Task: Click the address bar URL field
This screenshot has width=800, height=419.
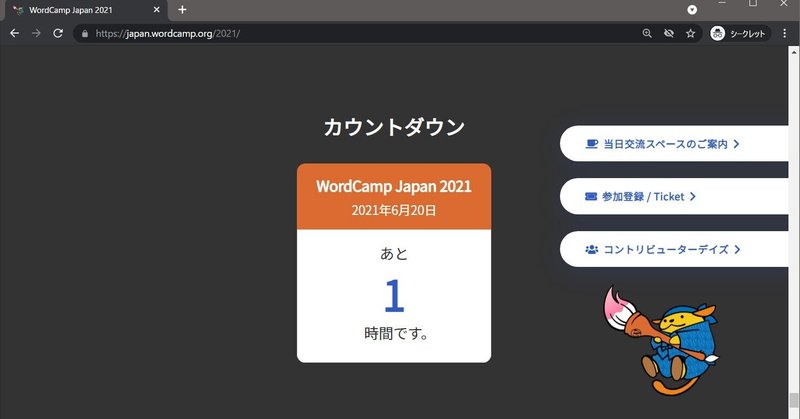Action: (357, 34)
